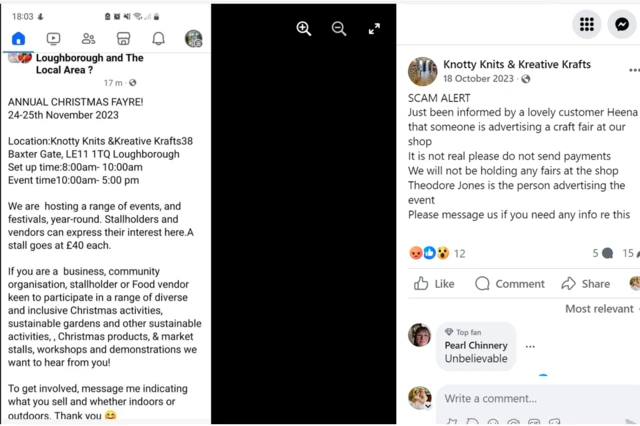Share the scam alert post
The height and width of the screenshot is (426, 640).
click(x=585, y=284)
